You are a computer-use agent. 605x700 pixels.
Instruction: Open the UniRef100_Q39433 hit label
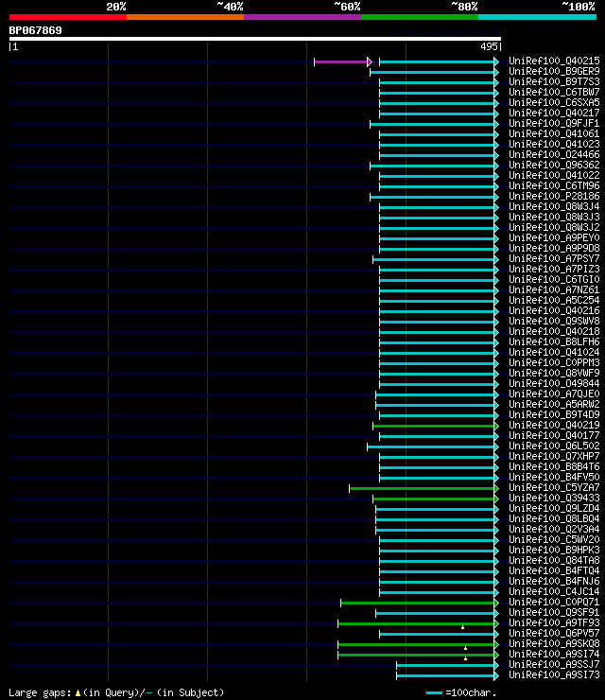pyautogui.click(x=554, y=498)
